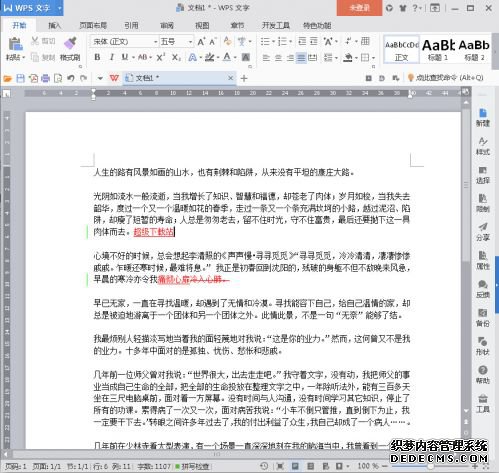This screenshot has height=473, width=499.
Task: Open the 新建 sidebar icon
Action: [483, 117]
